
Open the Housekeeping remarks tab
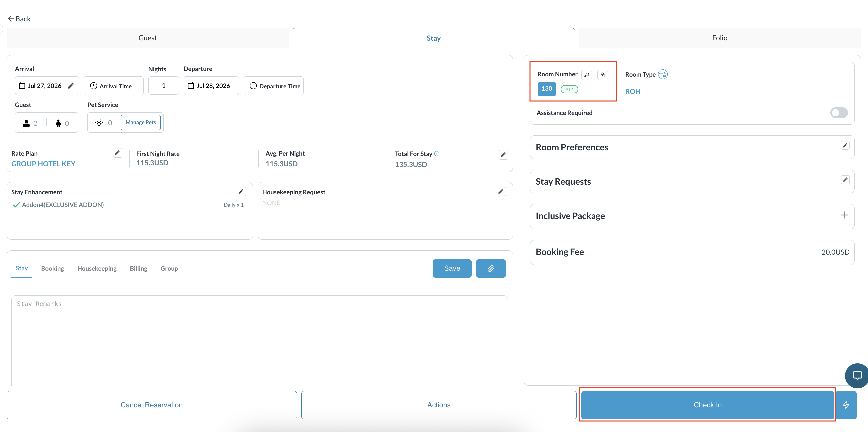97,269
